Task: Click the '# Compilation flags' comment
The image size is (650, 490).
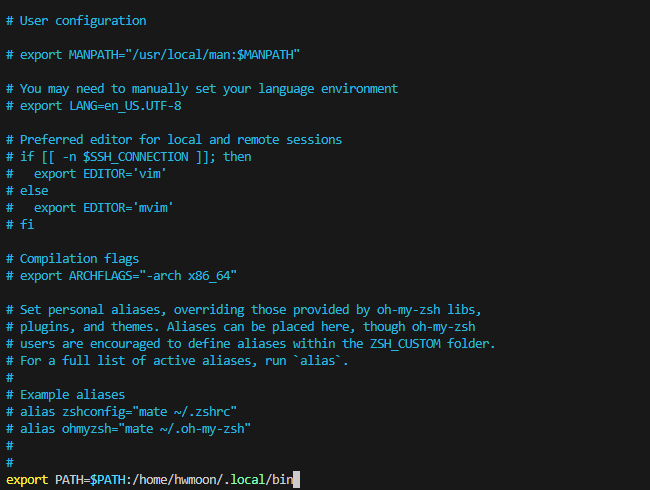Action: pos(73,259)
